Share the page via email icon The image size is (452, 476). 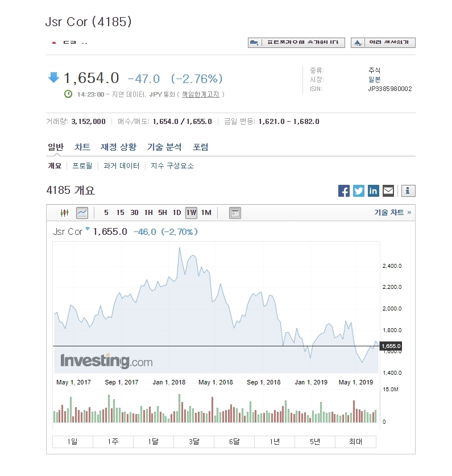pyautogui.click(x=388, y=191)
